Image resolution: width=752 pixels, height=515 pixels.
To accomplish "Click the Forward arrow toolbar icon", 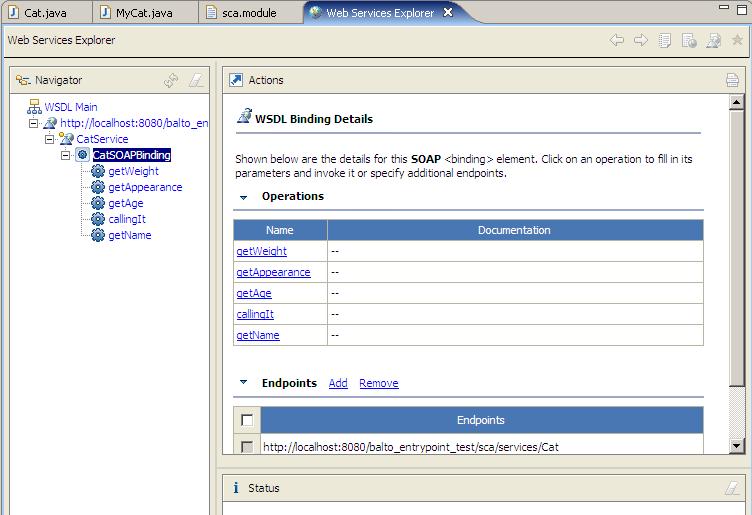I will coord(641,40).
